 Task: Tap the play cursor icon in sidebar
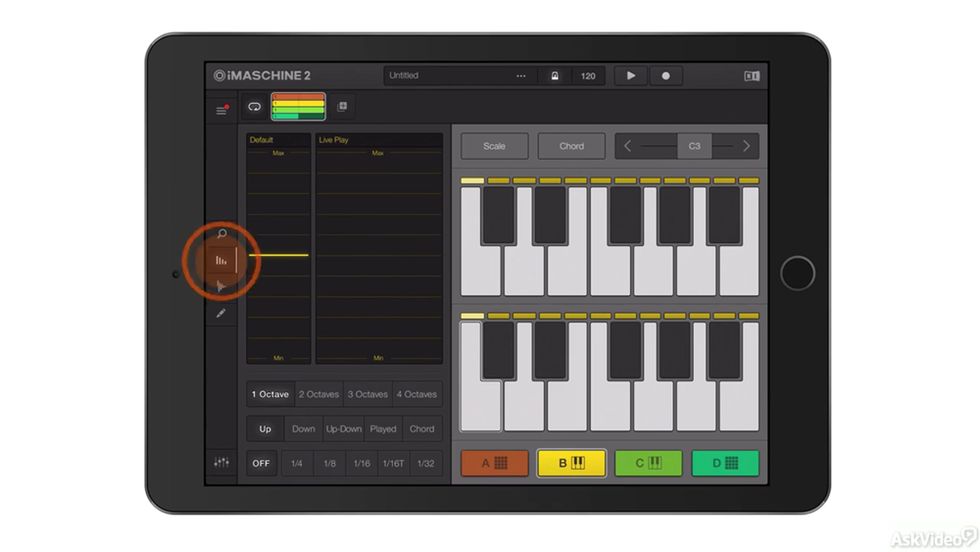click(x=220, y=286)
